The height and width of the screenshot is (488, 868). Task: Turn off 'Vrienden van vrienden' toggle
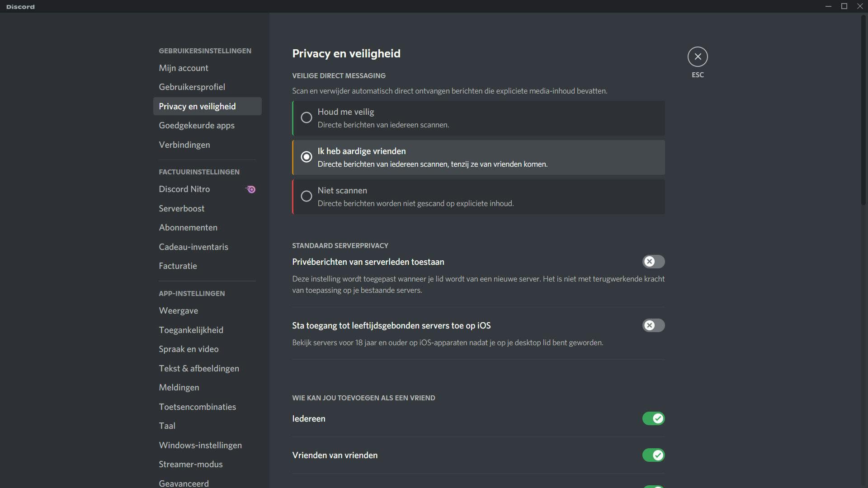(x=653, y=455)
